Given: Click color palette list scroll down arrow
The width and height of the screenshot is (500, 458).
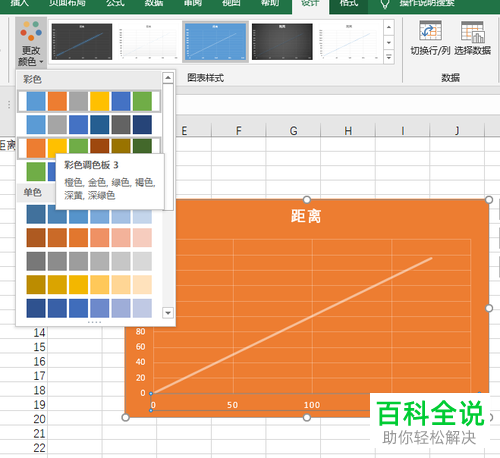Looking at the screenshot, I should (x=168, y=313).
